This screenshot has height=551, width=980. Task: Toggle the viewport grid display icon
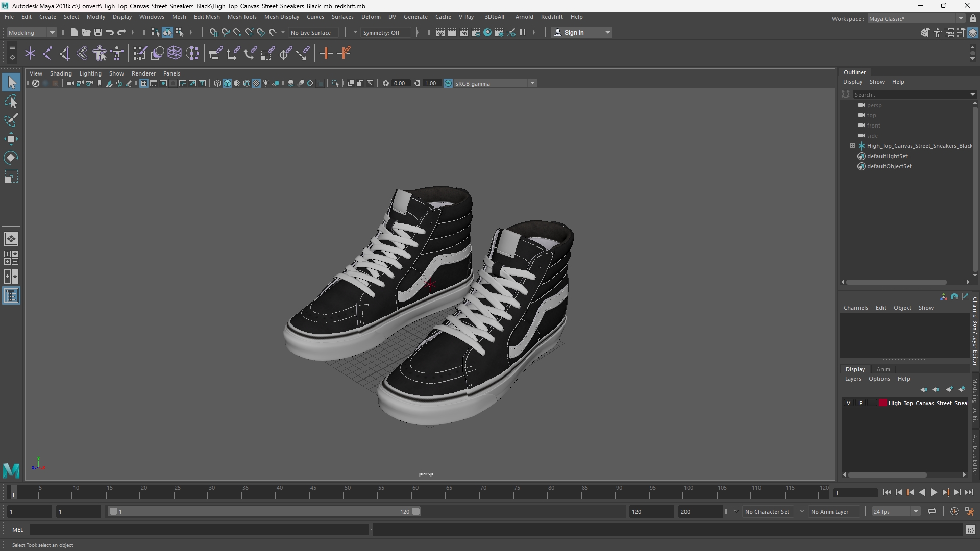point(144,83)
